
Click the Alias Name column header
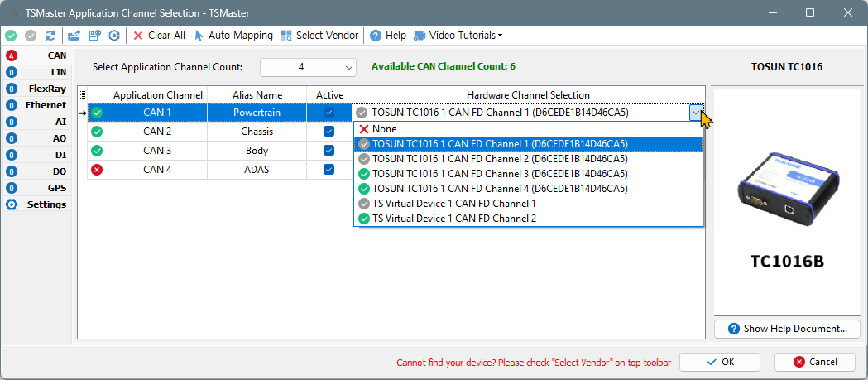point(257,95)
